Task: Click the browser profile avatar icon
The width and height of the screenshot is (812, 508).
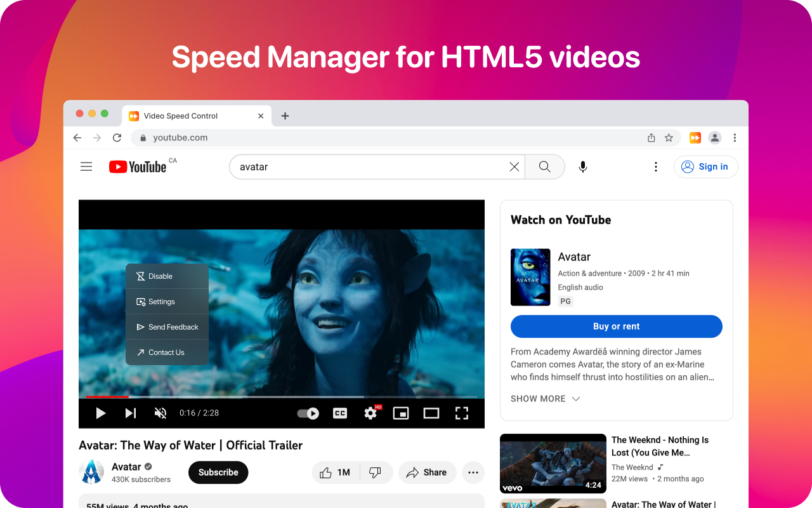Action: tap(715, 138)
